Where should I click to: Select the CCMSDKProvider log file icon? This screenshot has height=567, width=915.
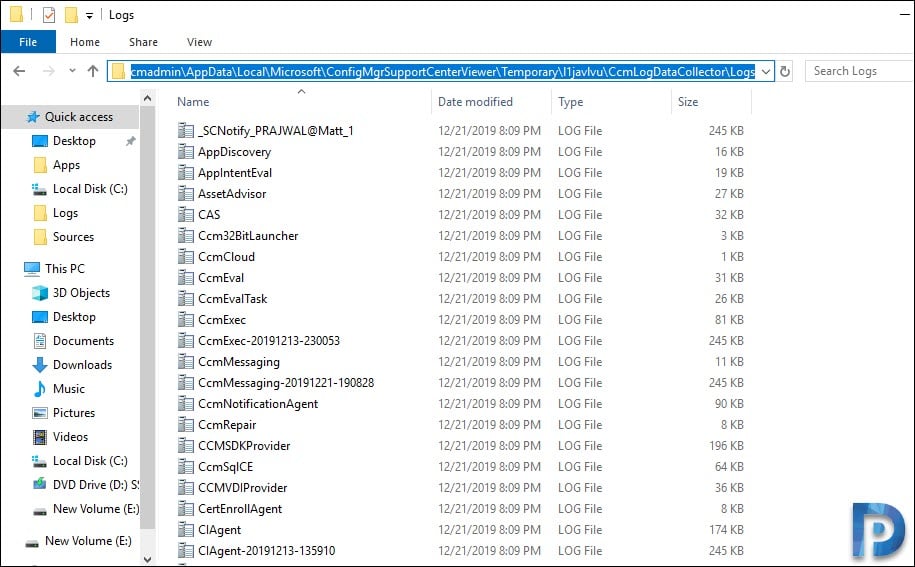point(186,446)
